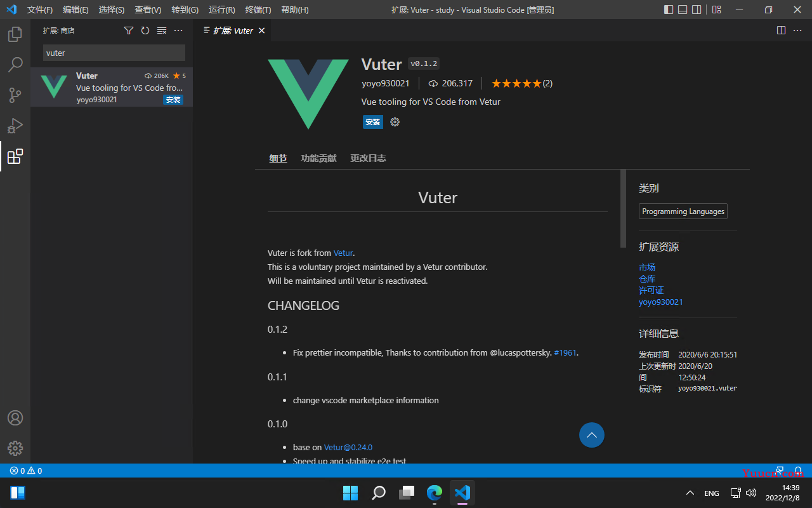Open errors and warnings in status bar
This screenshot has width=812, height=508.
click(26, 471)
